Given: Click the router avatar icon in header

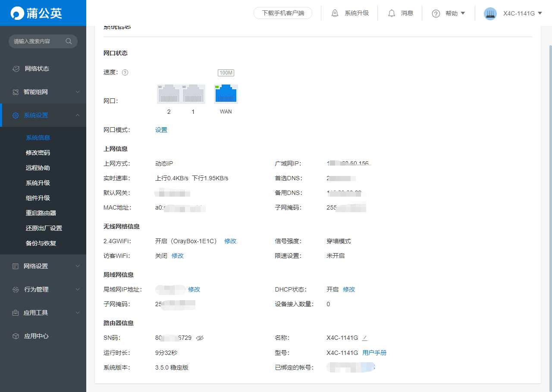Looking at the screenshot, I should 490,13.
